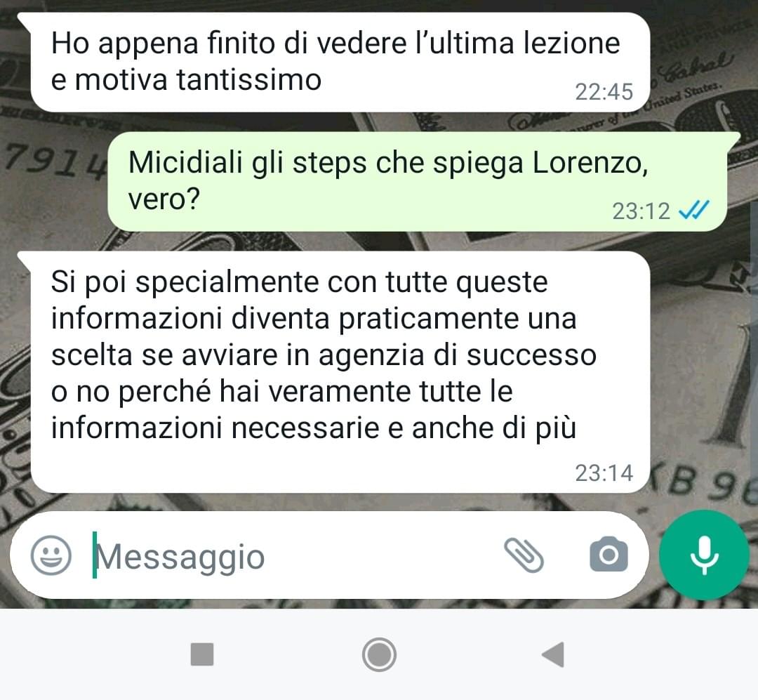Tap the paperclip attachment icon
This screenshot has width=758, height=700.
click(524, 555)
